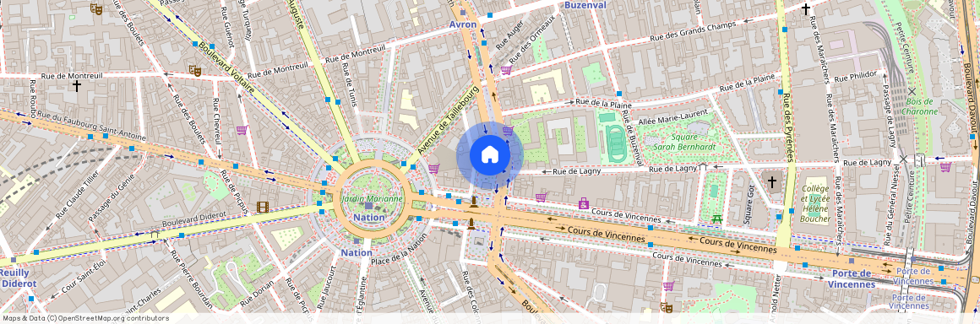Click the green picnic table icon
This screenshot has width=980, height=324.
[717, 219]
